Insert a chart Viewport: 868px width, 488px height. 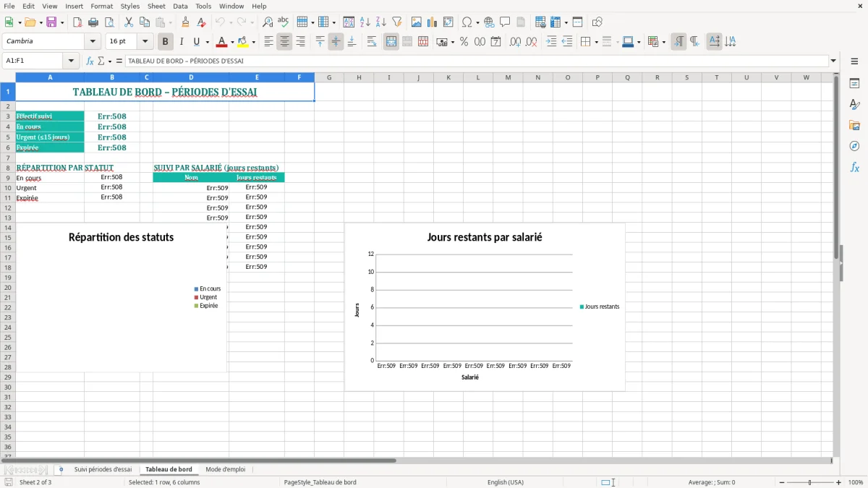coord(433,22)
